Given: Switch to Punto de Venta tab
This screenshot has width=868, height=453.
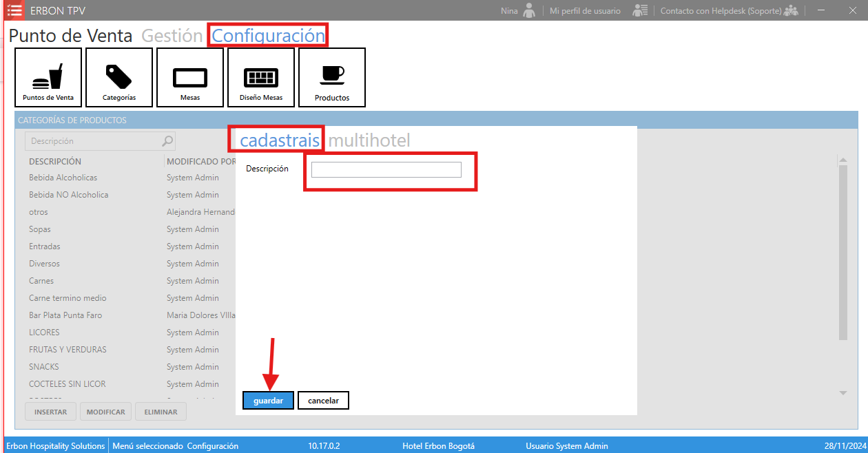Looking at the screenshot, I should click(x=70, y=36).
